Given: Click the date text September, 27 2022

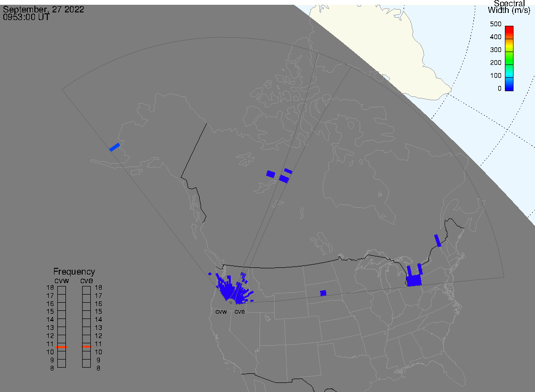Looking at the screenshot, I should pyautogui.click(x=43, y=9).
